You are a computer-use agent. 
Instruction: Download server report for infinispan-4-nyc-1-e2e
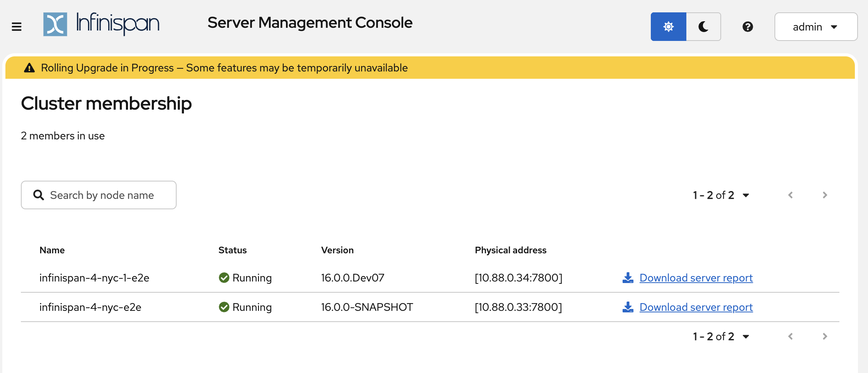coord(696,277)
